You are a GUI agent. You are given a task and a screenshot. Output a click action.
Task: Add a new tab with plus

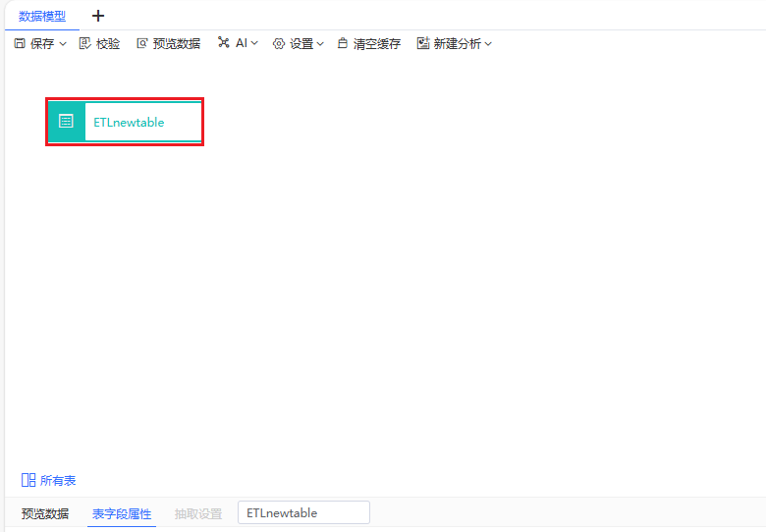point(98,16)
